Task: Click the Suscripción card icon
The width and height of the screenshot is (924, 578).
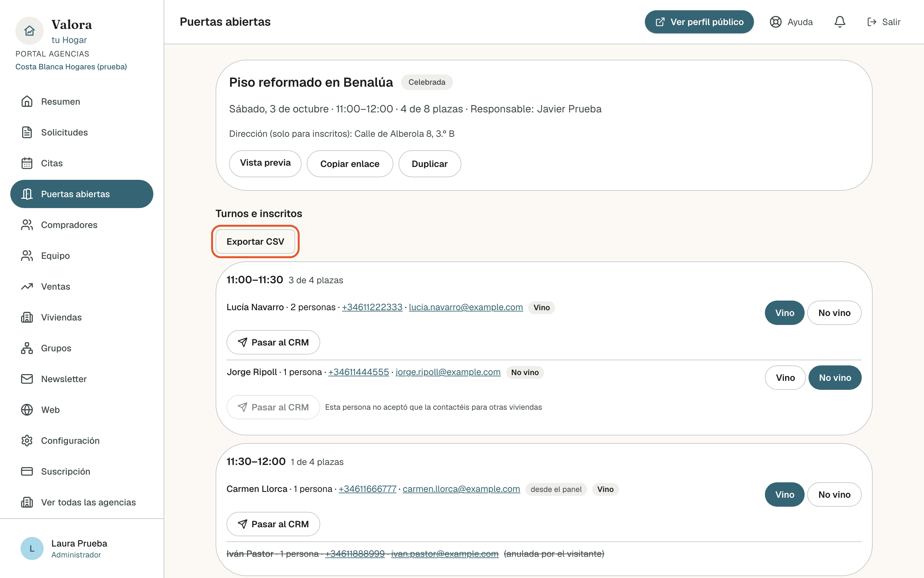Action: tap(27, 471)
